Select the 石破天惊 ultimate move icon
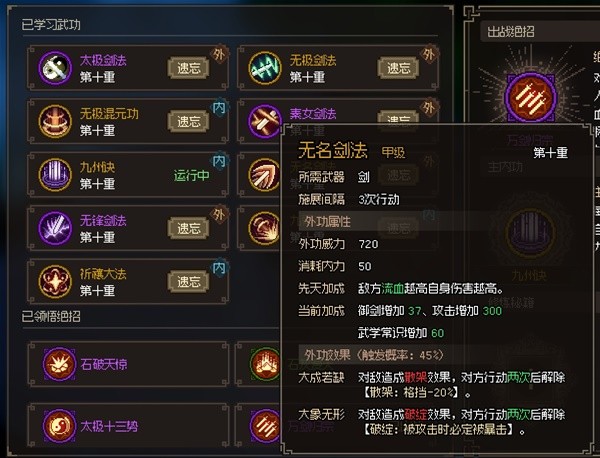 tap(59, 364)
